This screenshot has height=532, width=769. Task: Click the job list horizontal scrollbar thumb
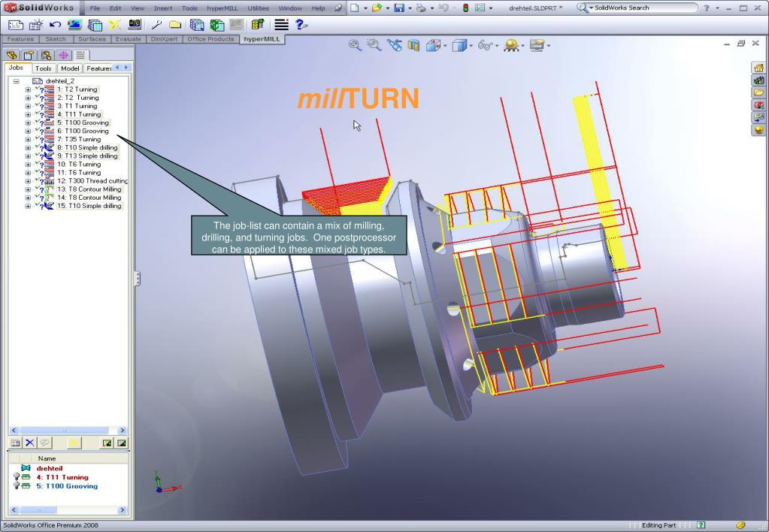[64, 431]
